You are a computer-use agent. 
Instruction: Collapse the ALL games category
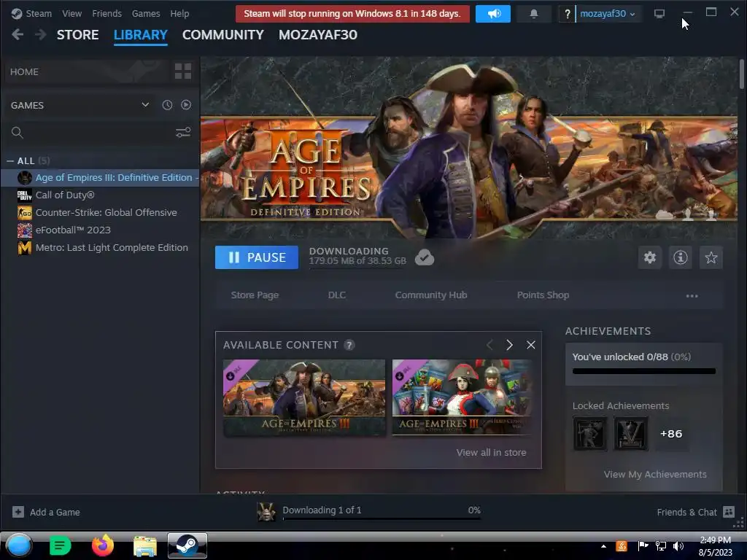pos(10,161)
